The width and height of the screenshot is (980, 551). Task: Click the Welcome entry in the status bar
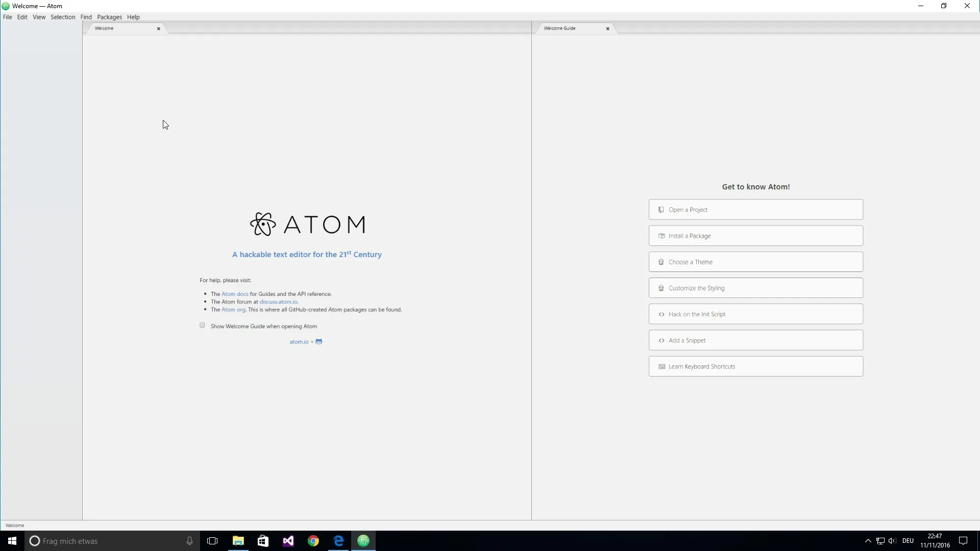(x=15, y=525)
